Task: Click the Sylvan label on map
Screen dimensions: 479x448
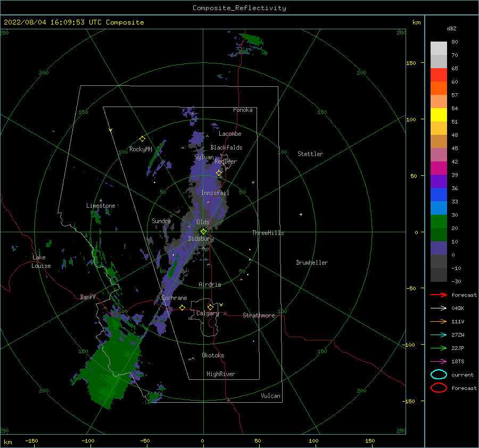Action: coord(204,157)
